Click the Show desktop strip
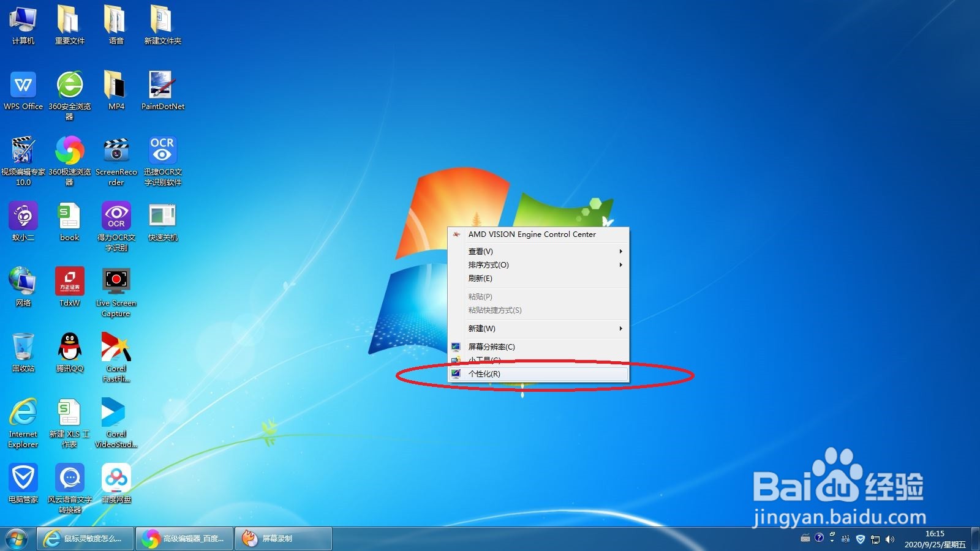980x551 pixels. pos(976,539)
